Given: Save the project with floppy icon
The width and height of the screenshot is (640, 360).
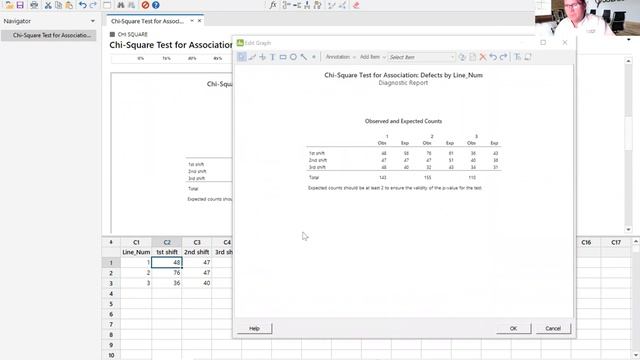Looking at the screenshot, I should pos(20,5).
